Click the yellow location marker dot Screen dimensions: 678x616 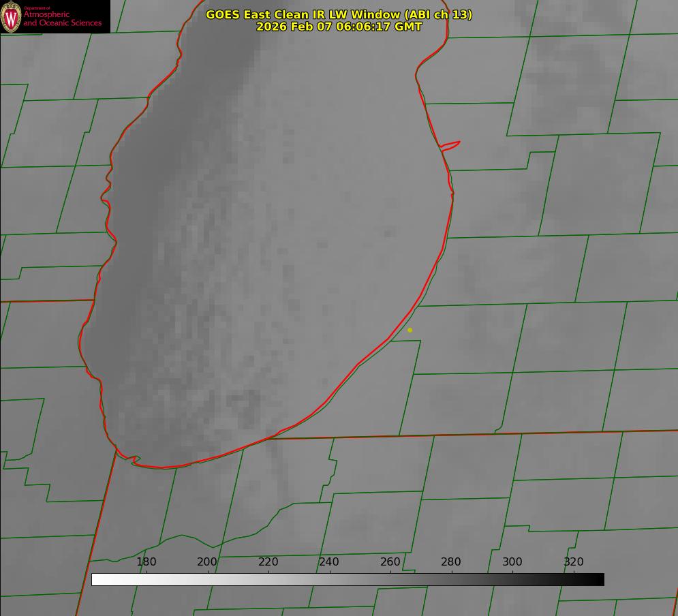coord(410,330)
